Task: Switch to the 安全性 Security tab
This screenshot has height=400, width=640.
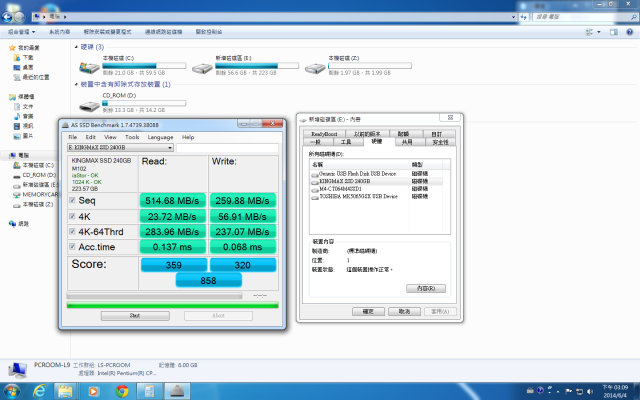Action: click(440, 142)
